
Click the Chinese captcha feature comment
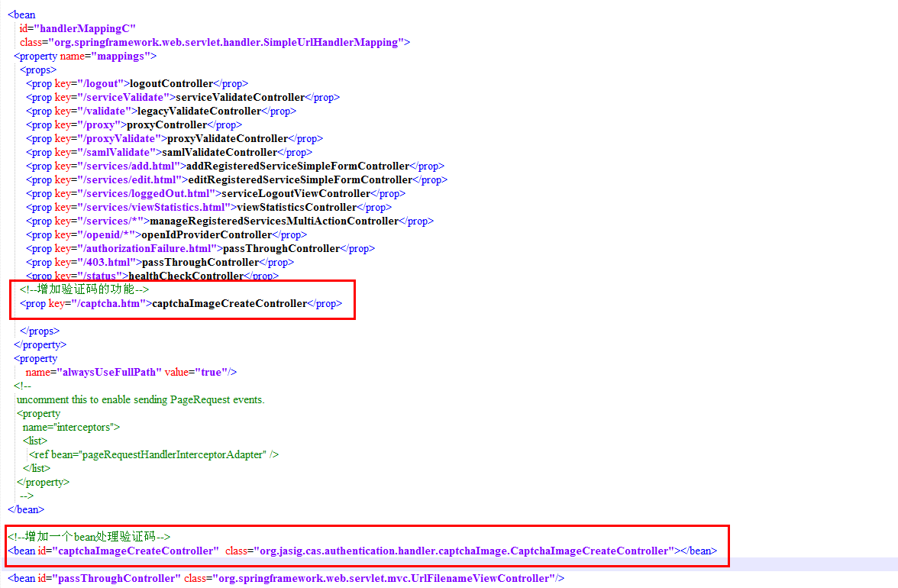click(84, 289)
